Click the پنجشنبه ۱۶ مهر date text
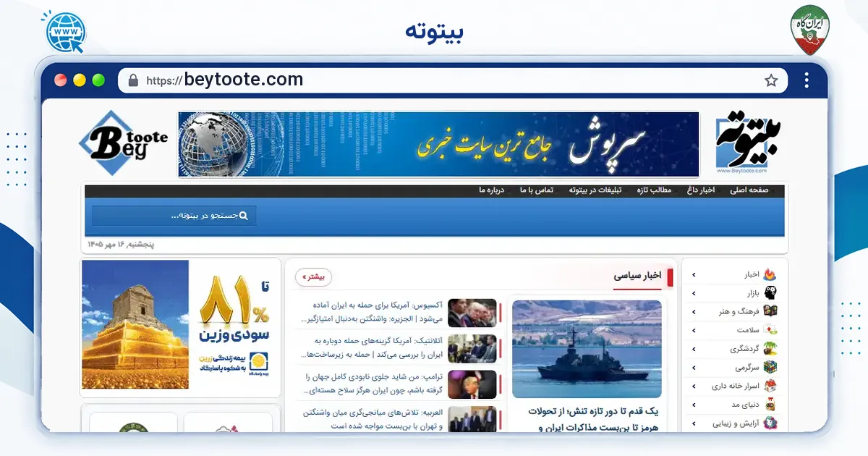Viewport: 868px width, 456px height. tap(122, 245)
